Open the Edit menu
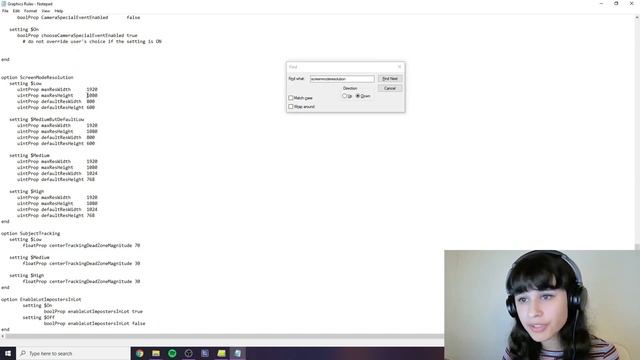 16,11
